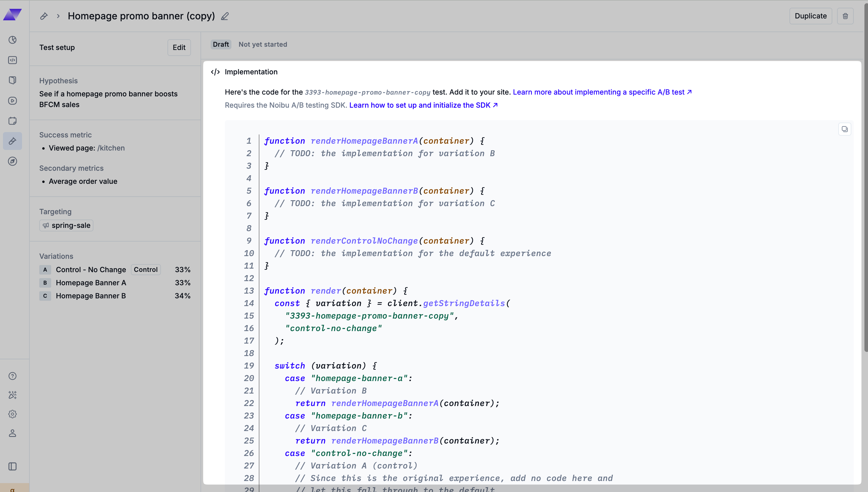Click the Implementation section heading

point(251,72)
